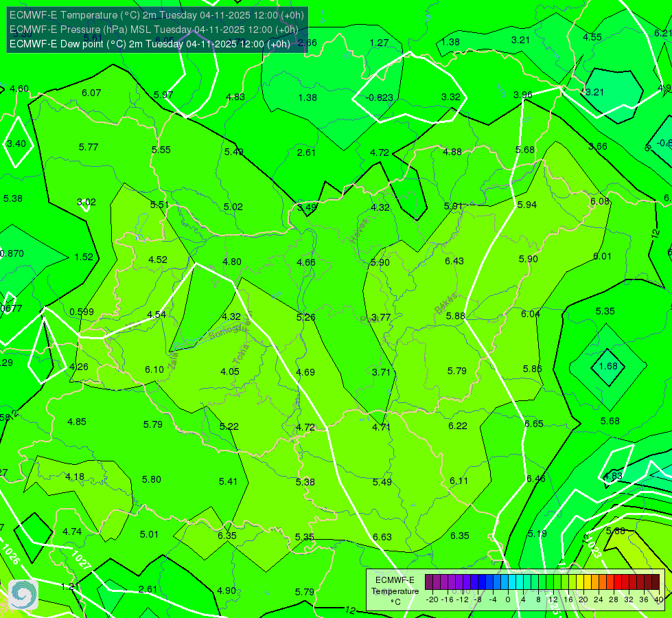The image size is (672, 618).
Task: Click the 4.54 temperature value
Action: pyautogui.click(x=157, y=314)
